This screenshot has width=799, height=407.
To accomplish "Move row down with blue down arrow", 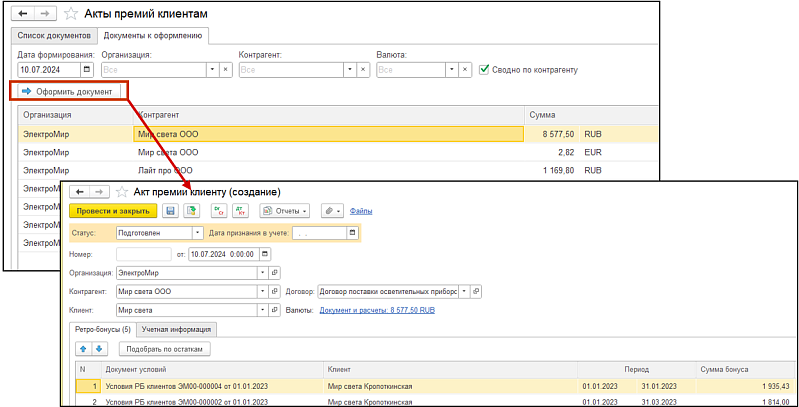I will pyautogui.click(x=98, y=349).
